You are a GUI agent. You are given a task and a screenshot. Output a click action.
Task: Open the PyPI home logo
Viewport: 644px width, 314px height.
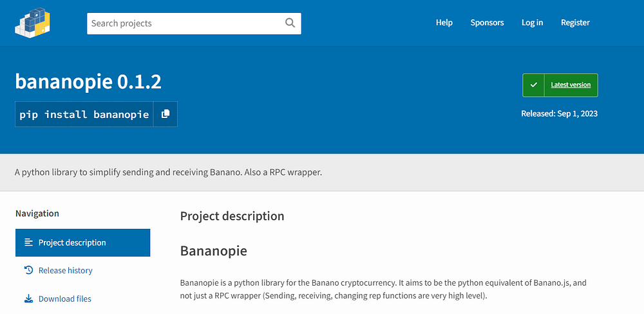[x=32, y=23]
